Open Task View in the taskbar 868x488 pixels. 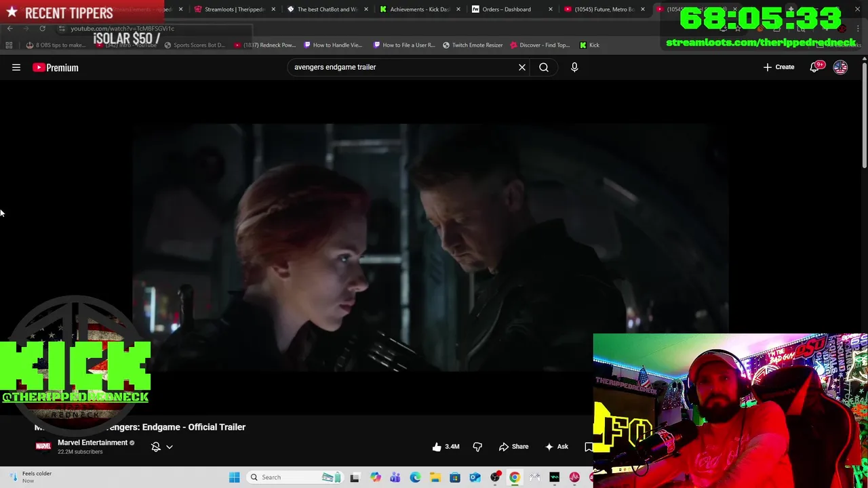pos(354,477)
